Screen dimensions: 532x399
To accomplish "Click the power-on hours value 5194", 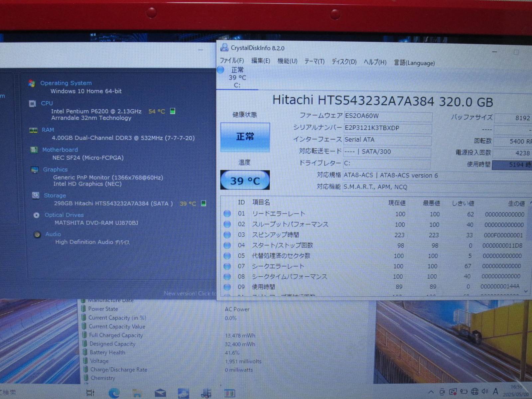I will pos(512,165).
